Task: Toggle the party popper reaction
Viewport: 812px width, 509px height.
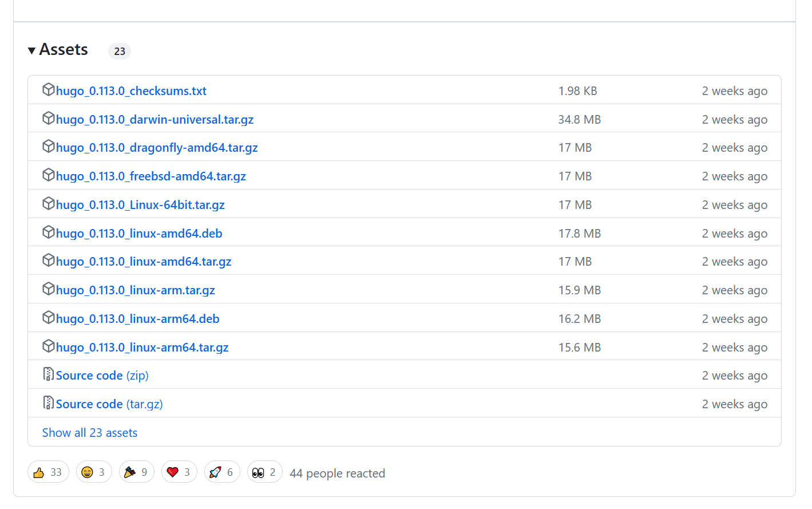Action: 137,472
